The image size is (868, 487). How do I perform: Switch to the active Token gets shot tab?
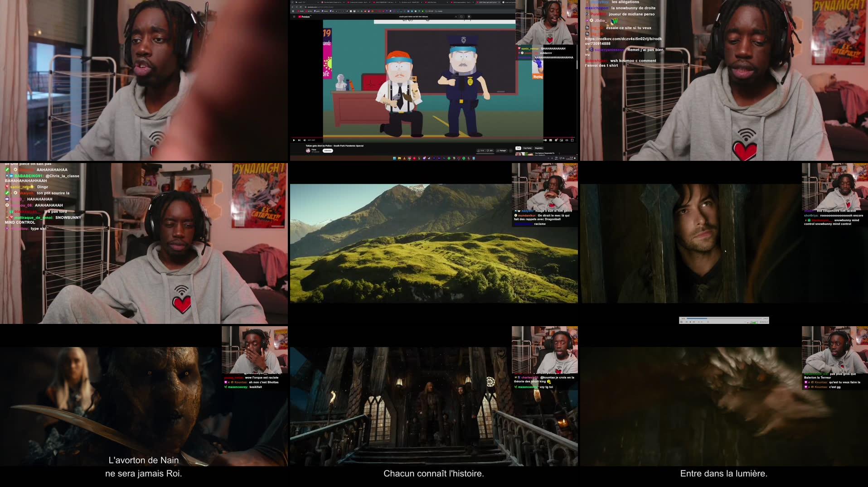(x=488, y=2)
